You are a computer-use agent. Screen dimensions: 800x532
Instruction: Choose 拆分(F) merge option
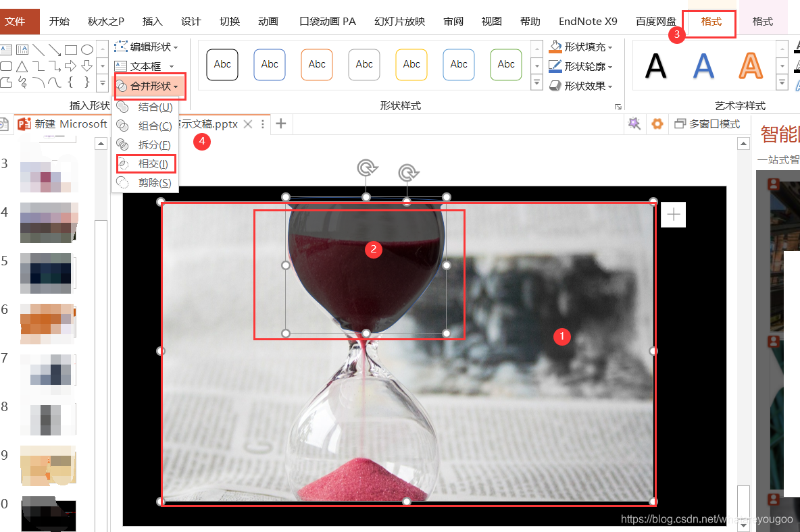pos(145,144)
